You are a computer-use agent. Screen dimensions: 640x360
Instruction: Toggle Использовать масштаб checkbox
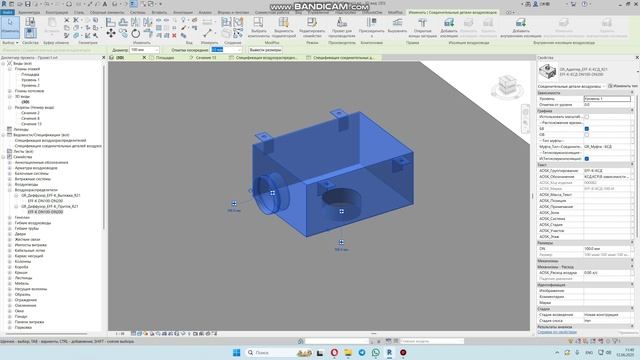click(x=587, y=117)
